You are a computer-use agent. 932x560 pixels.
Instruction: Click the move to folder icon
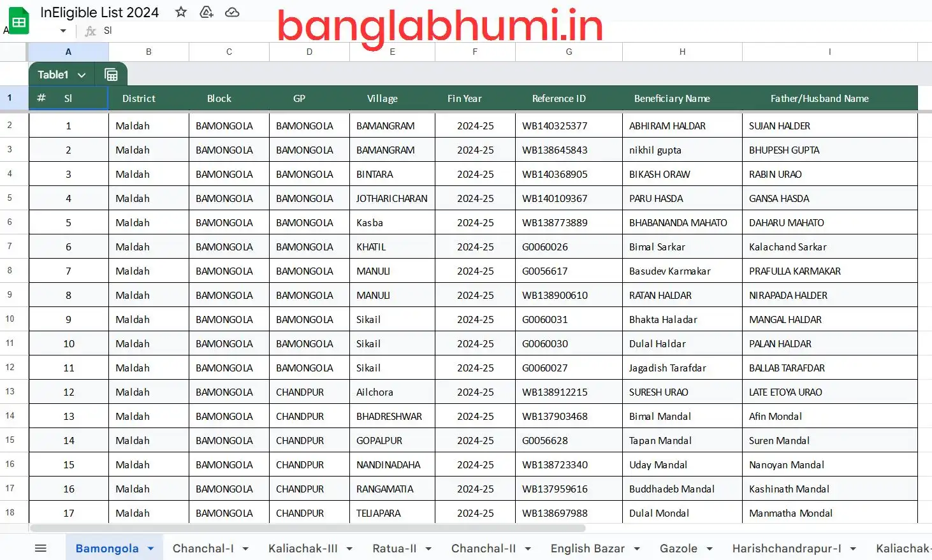coord(207,12)
